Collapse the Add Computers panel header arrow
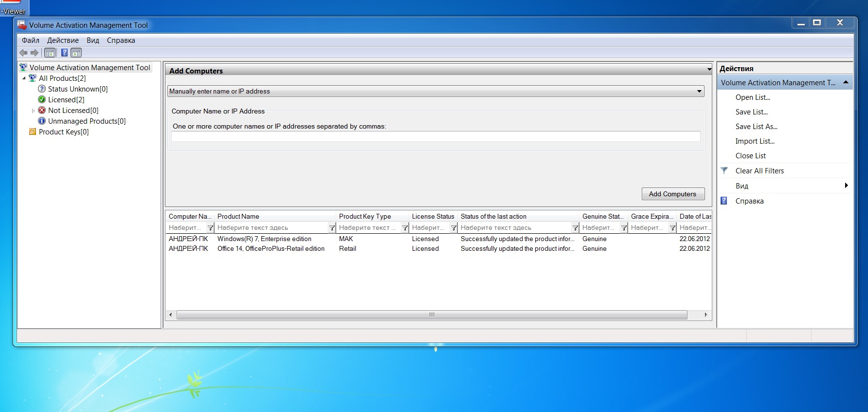This screenshot has width=868, height=412. (x=709, y=70)
